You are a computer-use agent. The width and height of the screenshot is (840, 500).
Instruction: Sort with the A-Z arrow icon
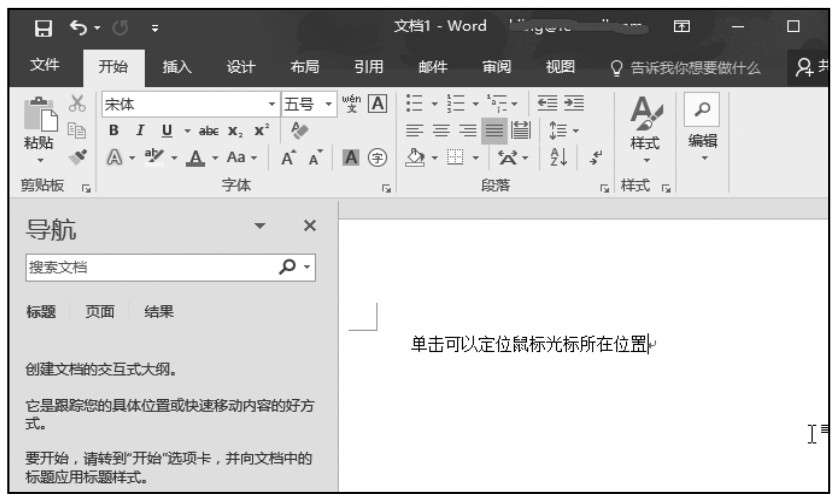[x=558, y=157]
